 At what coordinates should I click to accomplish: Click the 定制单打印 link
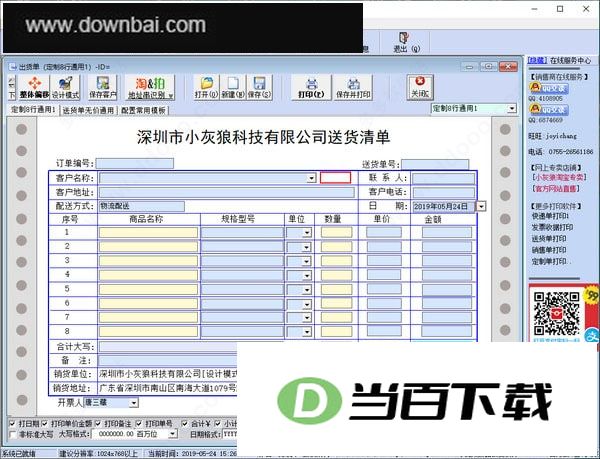coord(549,262)
